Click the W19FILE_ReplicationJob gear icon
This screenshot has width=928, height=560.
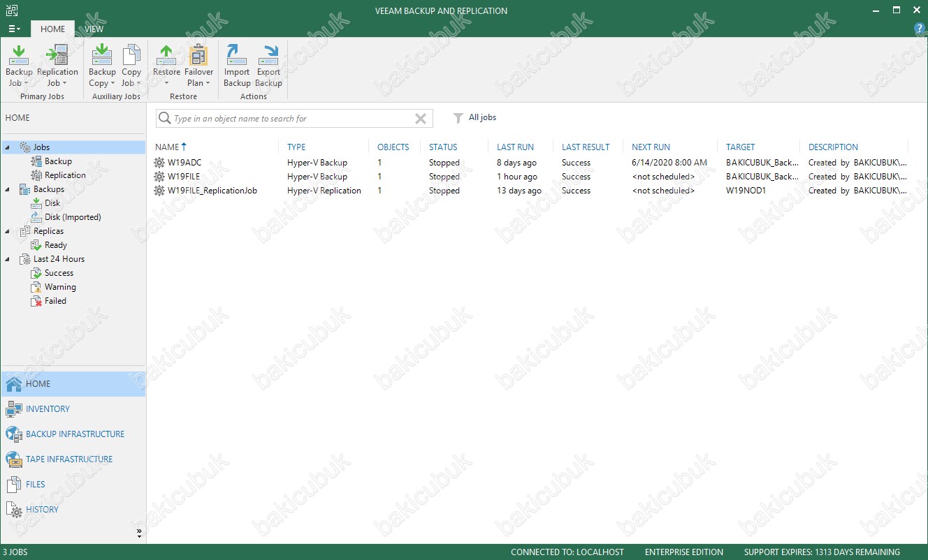coord(159,191)
